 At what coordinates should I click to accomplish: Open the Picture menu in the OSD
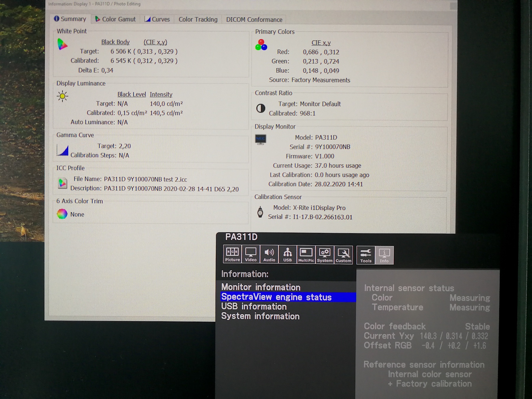(232, 254)
